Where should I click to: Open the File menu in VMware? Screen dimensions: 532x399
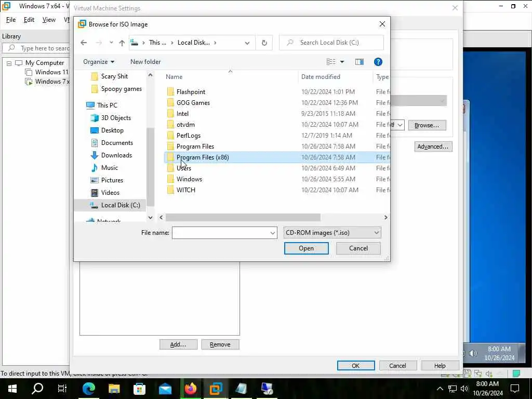point(11,20)
